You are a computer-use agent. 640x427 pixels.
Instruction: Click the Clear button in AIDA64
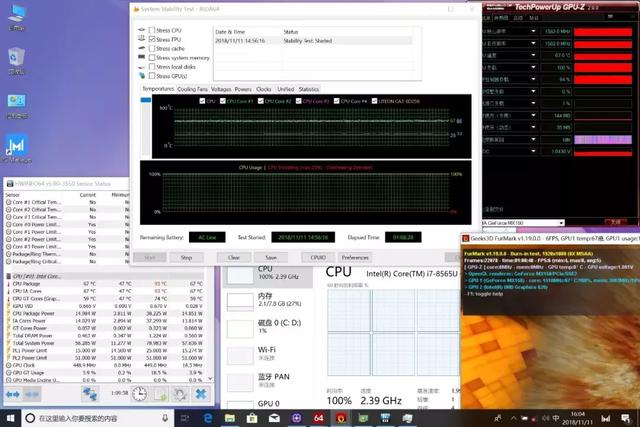click(x=233, y=258)
